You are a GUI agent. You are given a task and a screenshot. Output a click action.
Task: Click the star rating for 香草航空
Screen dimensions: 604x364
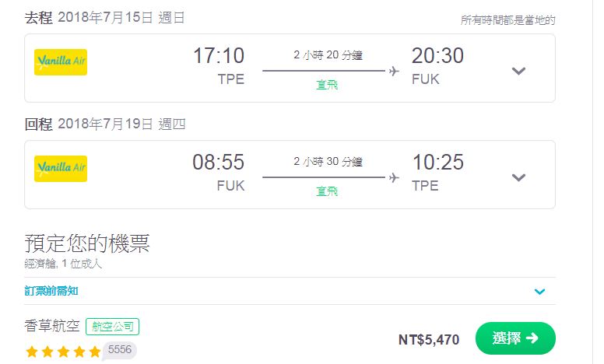click(63, 352)
